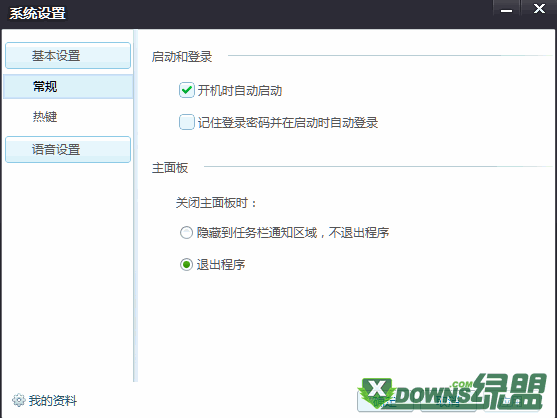Viewport: 557px width, 418px height.
Task: Apply changes with the 应用 button
Action: (512, 401)
